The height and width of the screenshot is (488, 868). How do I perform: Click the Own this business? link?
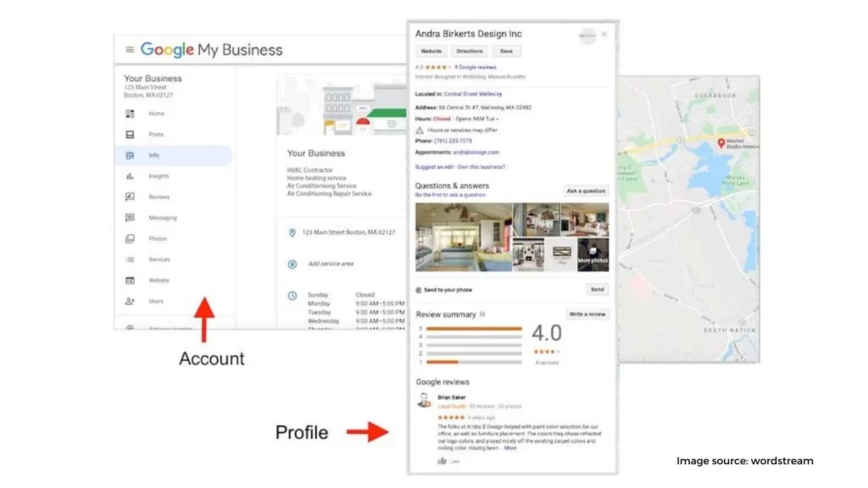click(x=481, y=167)
